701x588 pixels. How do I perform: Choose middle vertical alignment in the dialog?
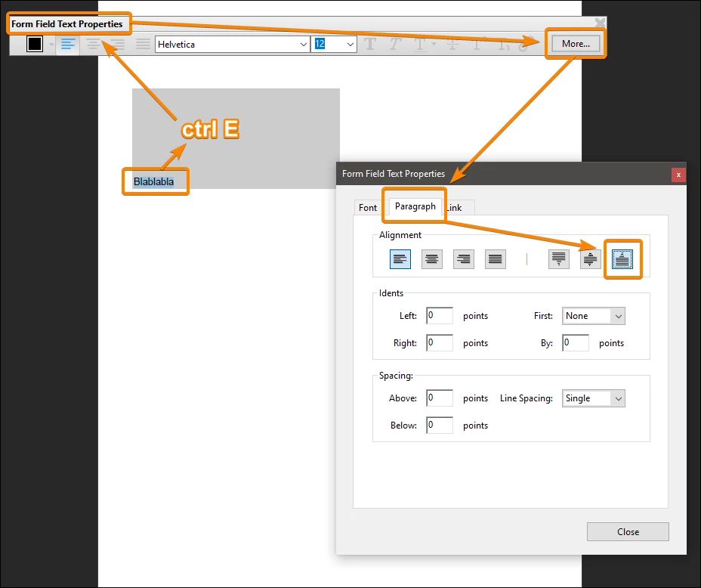point(591,259)
